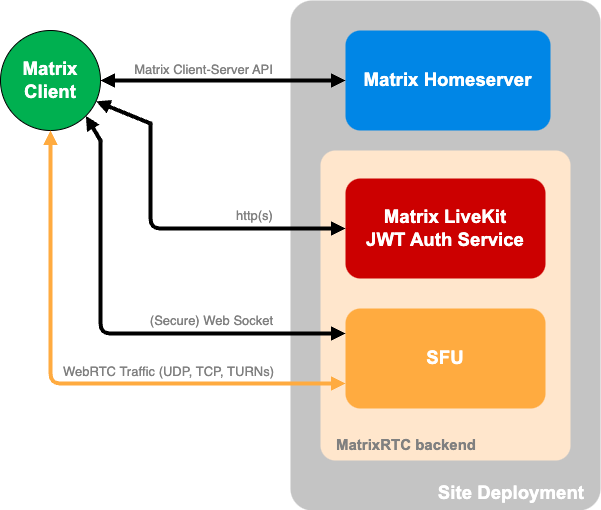The image size is (601, 510).
Task: Click the vertical orange line below Matrix Client
Action: click(50, 260)
